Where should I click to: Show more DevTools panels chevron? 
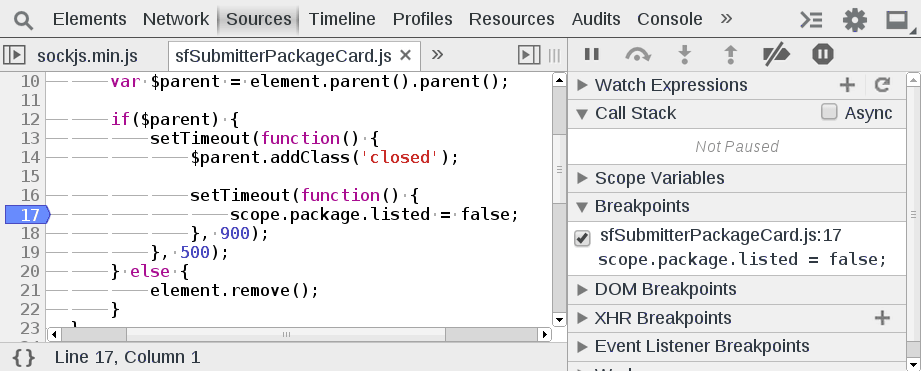pyautogui.click(x=726, y=19)
